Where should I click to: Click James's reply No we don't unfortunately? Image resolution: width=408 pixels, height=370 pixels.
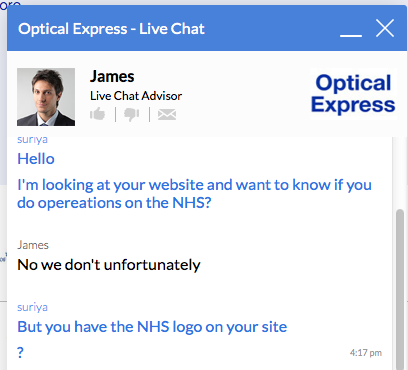[109, 265]
